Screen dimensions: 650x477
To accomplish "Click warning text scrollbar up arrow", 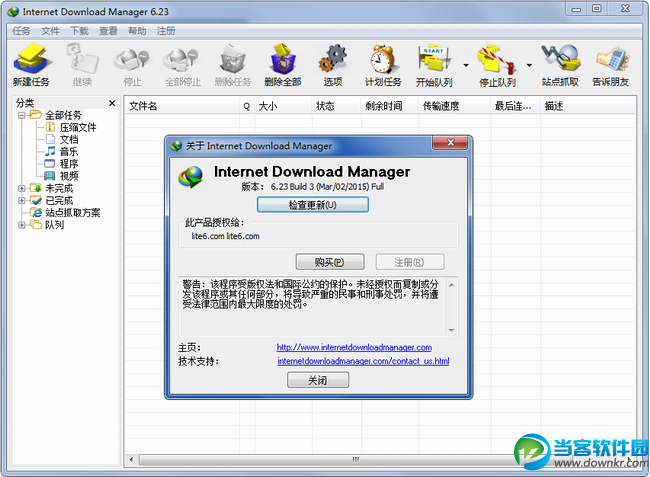I will [451, 285].
